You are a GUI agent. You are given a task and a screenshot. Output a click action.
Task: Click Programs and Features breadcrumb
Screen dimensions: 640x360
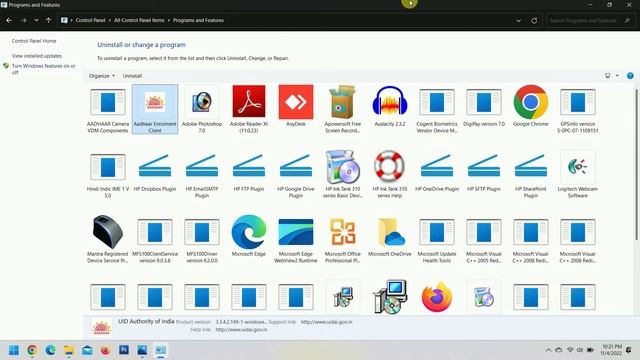[x=198, y=20]
